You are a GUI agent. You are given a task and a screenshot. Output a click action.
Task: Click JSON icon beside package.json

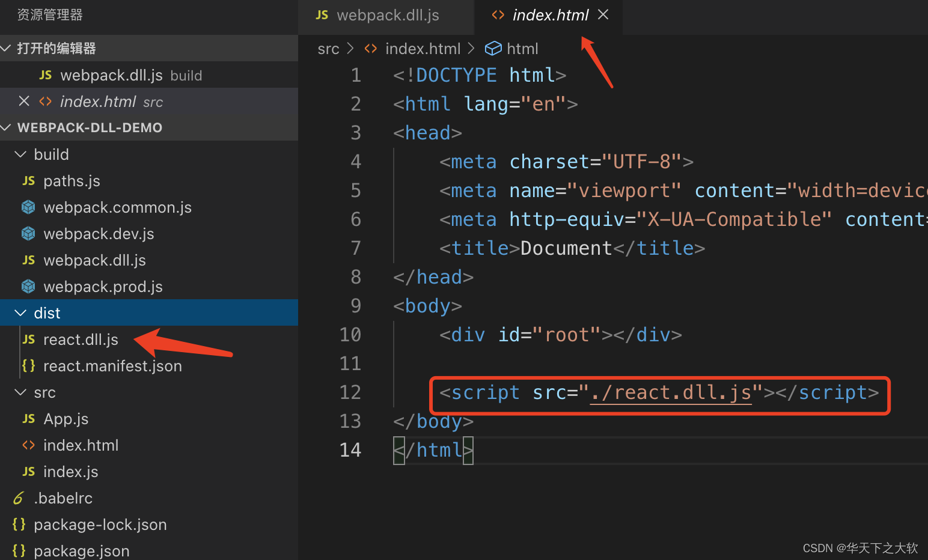point(19,550)
